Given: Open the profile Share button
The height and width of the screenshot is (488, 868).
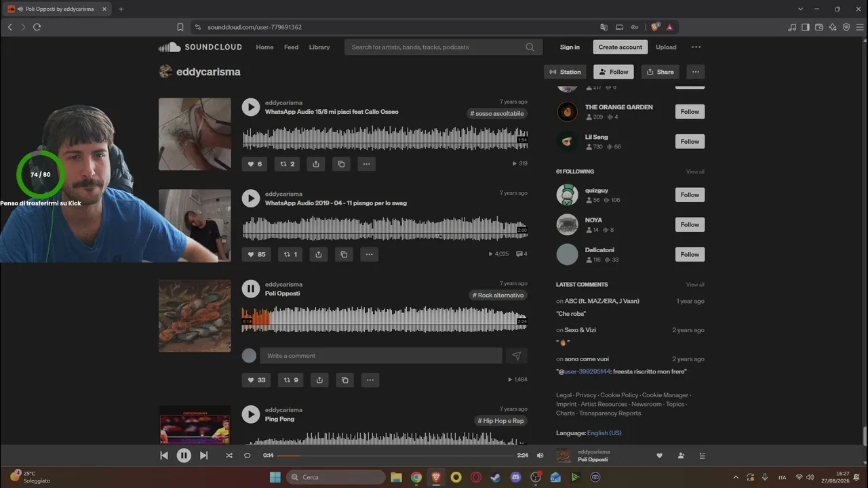Looking at the screenshot, I should point(660,72).
